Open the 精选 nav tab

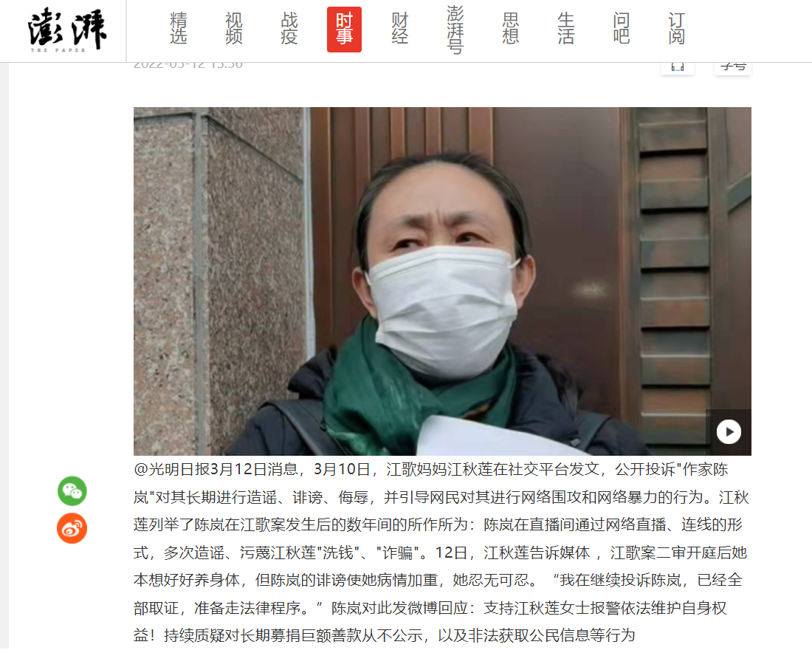click(178, 29)
